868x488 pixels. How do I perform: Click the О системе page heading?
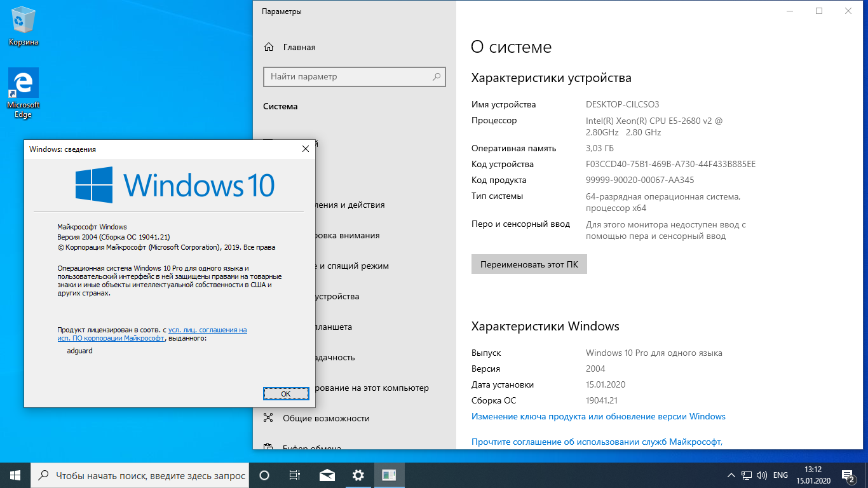[x=512, y=46]
